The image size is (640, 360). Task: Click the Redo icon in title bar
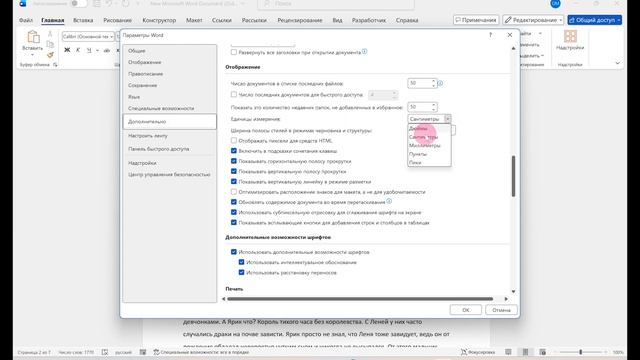tap(126, 4)
